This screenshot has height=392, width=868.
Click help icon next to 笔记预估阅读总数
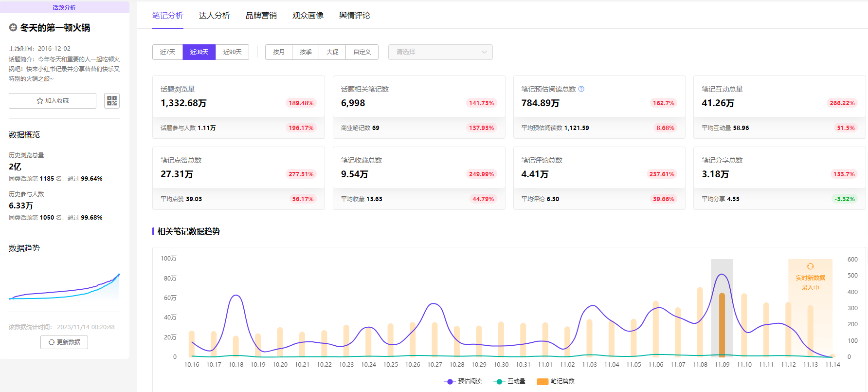point(581,89)
